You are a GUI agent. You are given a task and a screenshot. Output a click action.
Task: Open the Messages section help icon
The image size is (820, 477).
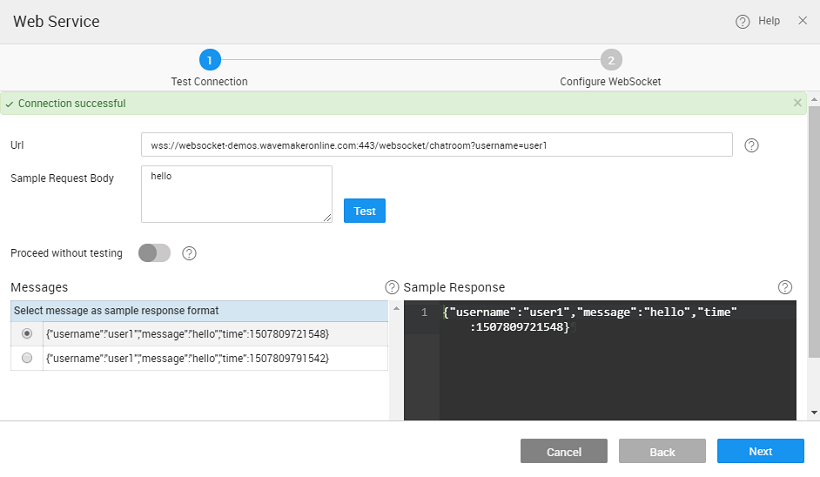coord(392,287)
